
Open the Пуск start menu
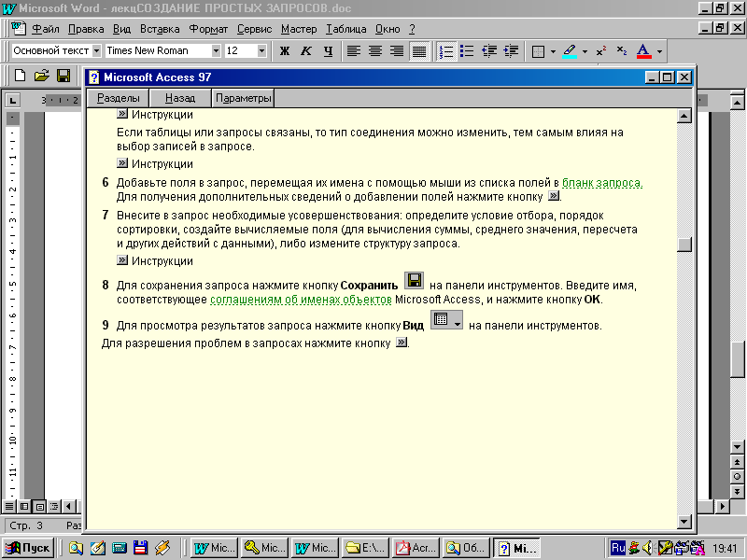[28, 548]
